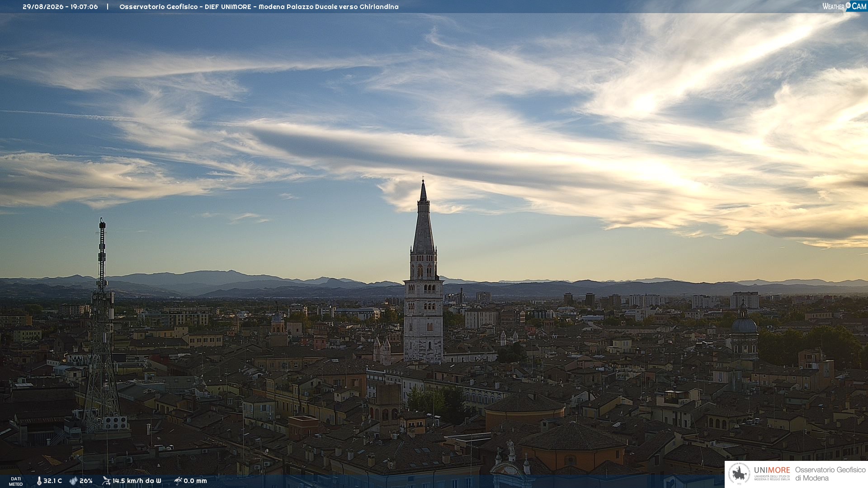Click the DATI METEO label
Image resolution: width=868 pixels, height=488 pixels.
16,481
